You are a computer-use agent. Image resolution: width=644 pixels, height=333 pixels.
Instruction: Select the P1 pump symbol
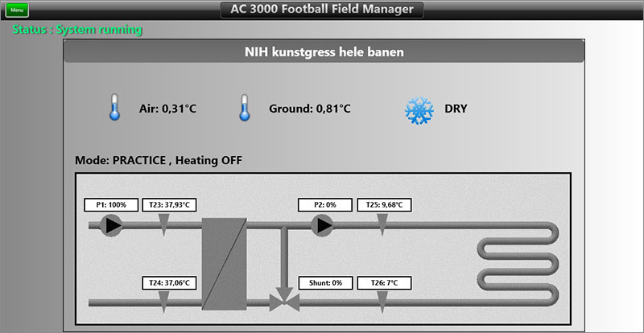pos(111,225)
